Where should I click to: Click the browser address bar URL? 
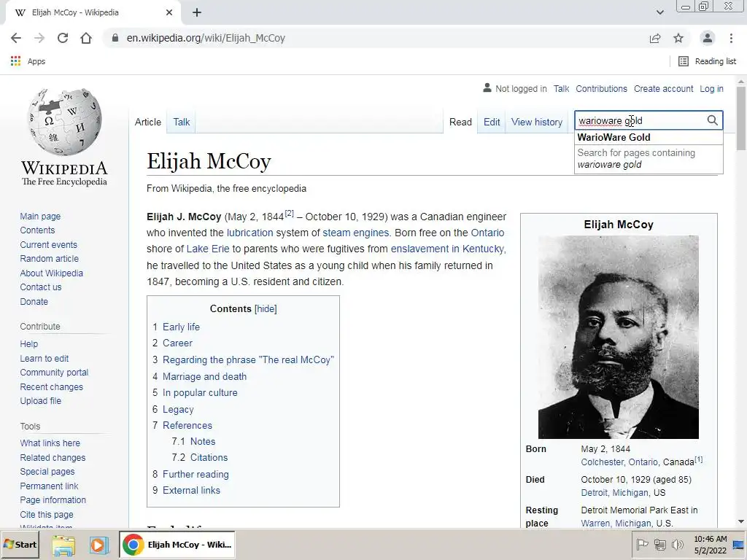(x=206, y=38)
